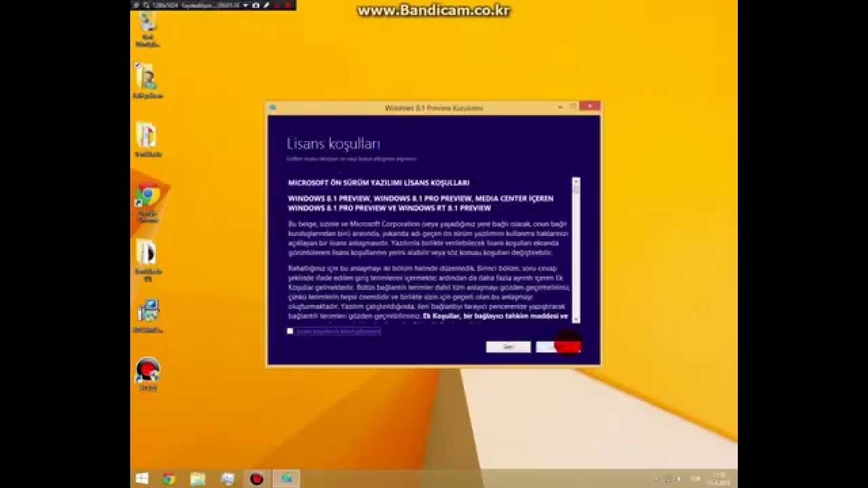Click the volume icon in system tray

679,479
